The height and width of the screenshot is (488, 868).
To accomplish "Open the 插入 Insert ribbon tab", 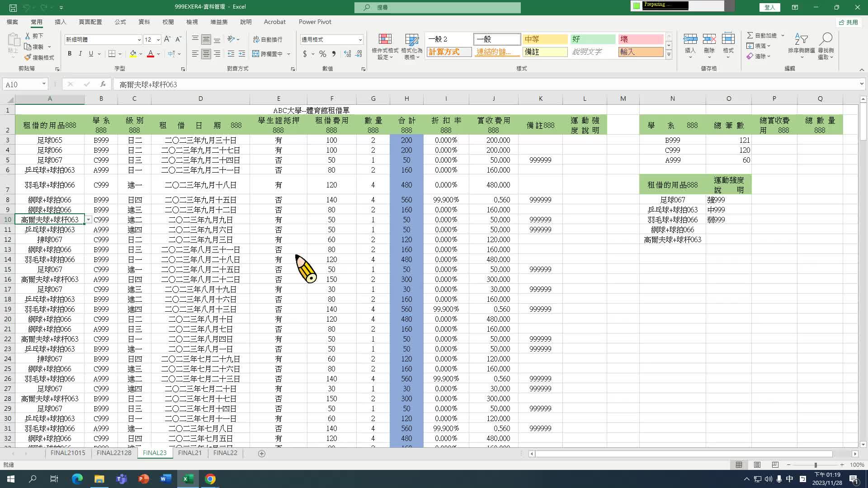I will point(60,22).
